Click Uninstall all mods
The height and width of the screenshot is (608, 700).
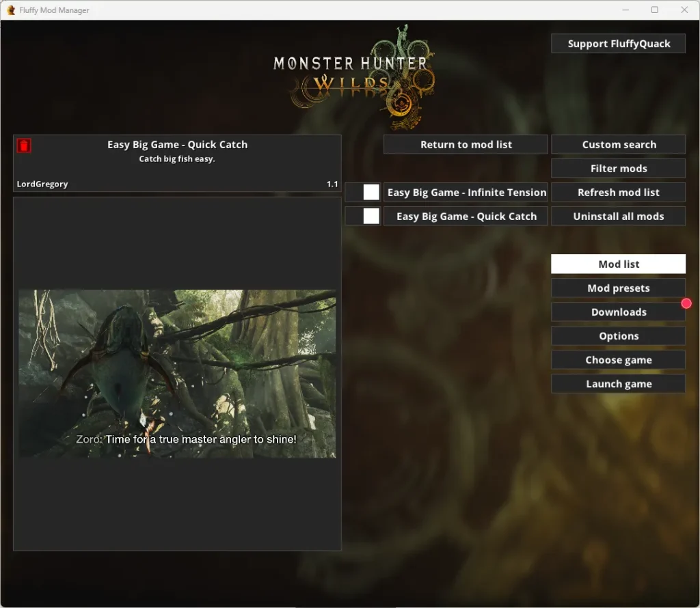pos(618,217)
